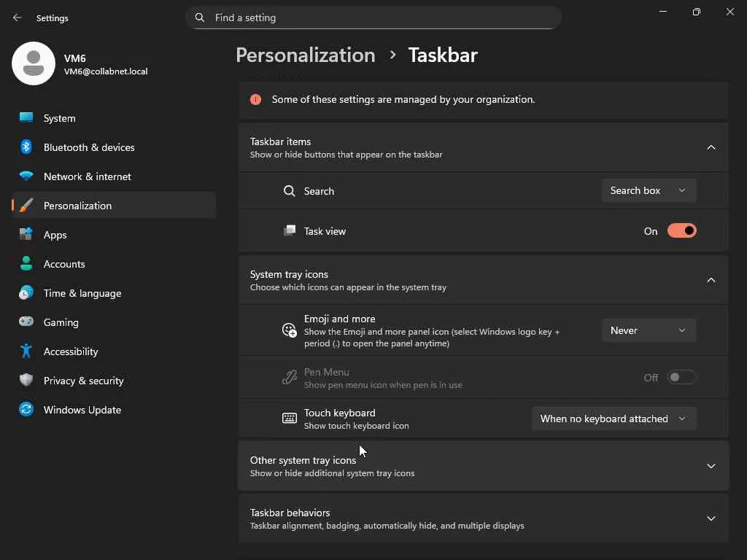Open the Touch keyboard dropdown
Viewport: 747px width, 560px height.
pos(614,419)
